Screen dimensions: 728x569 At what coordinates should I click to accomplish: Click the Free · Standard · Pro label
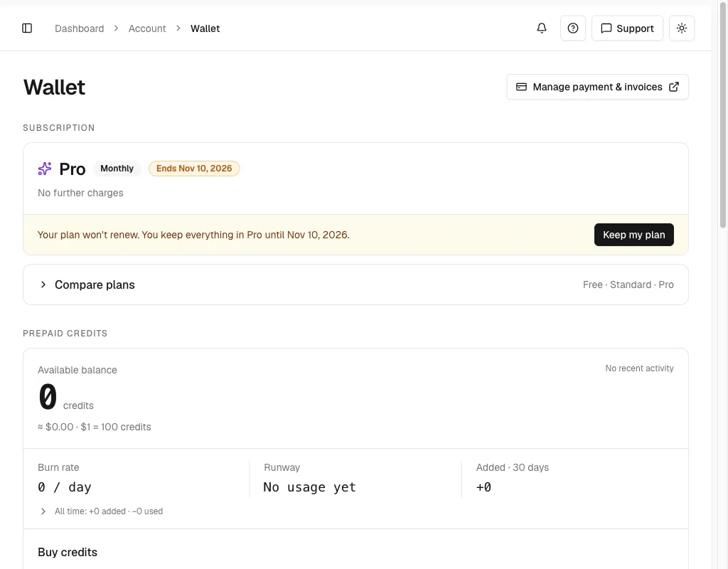tap(628, 284)
